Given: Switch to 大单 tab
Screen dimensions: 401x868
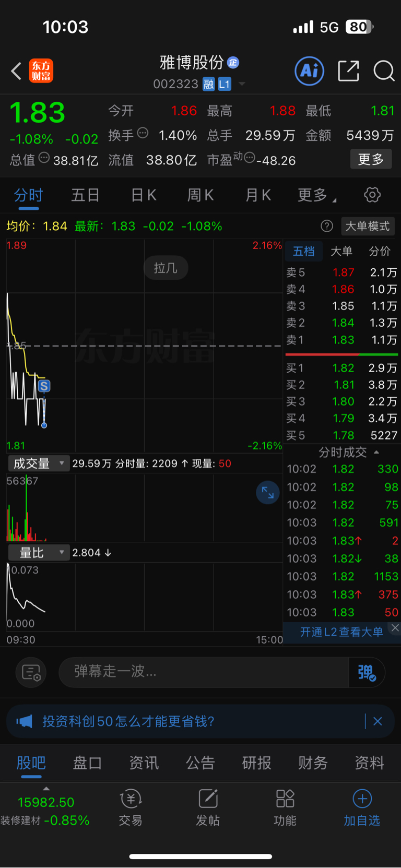Looking at the screenshot, I should coord(341,252).
